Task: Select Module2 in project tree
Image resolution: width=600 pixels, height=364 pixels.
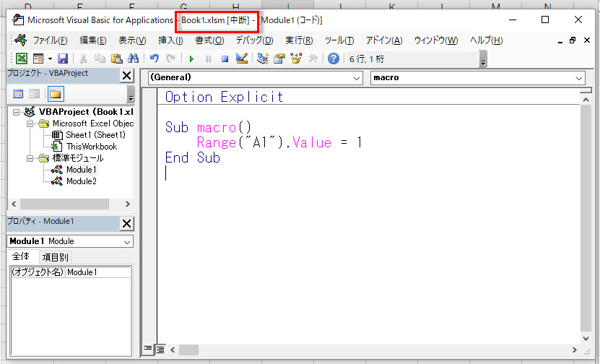Action: [x=81, y=181]
